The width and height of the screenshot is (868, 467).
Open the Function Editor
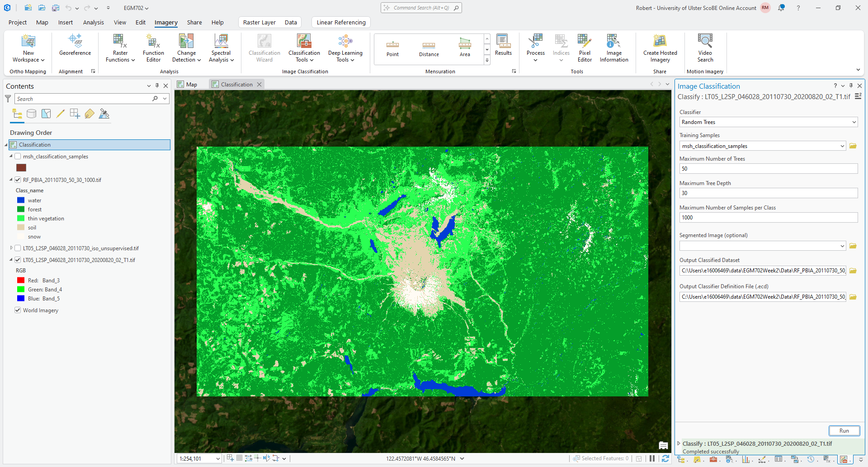pyautogui.click(x=153, y=48)
